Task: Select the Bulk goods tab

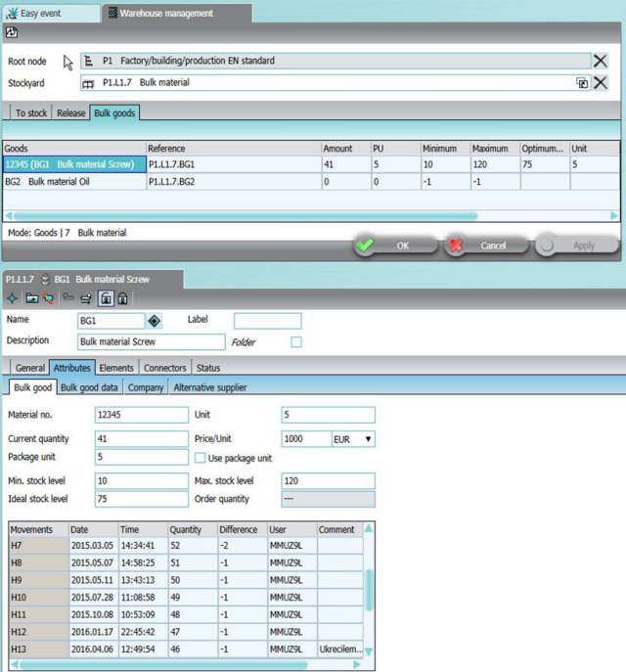Action: pos(114,113)
